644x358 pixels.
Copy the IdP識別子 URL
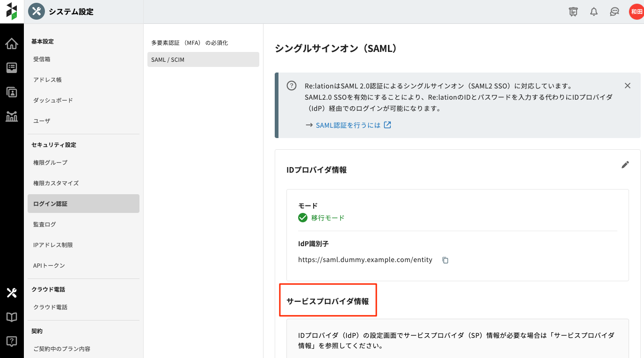(445, 260)
